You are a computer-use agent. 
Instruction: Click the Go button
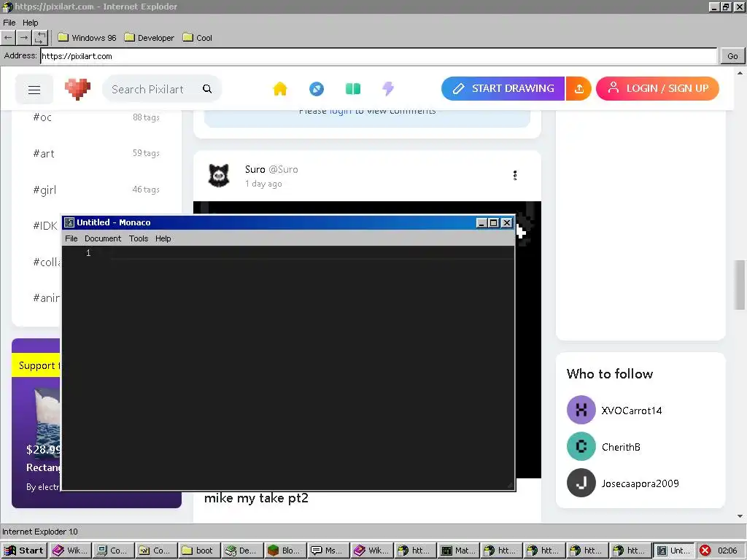[x=732, y=56]
